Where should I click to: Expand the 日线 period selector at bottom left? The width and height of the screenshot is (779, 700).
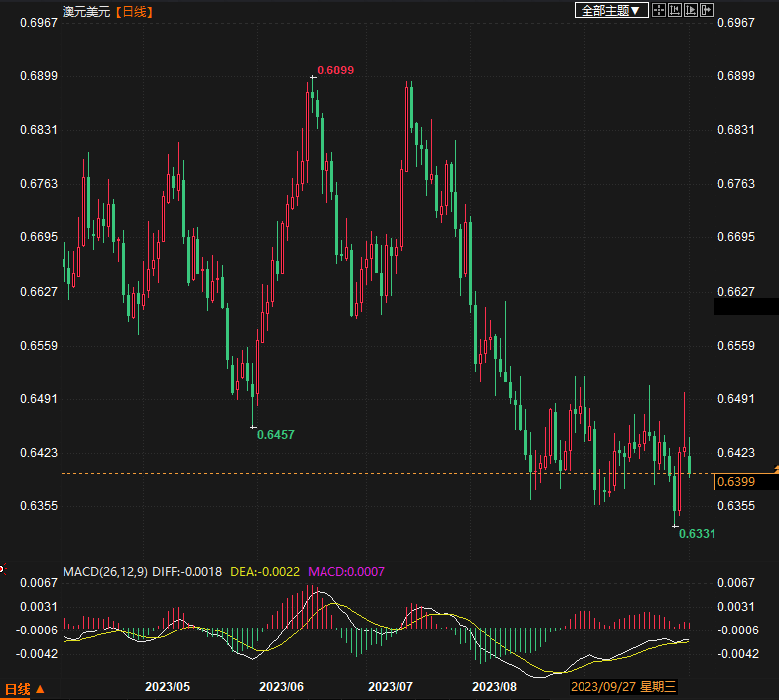pos(24,688)
